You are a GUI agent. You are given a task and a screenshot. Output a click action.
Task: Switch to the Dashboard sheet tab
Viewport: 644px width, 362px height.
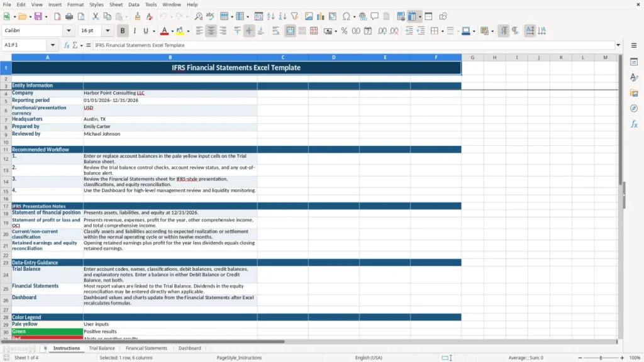coord(190,348)
